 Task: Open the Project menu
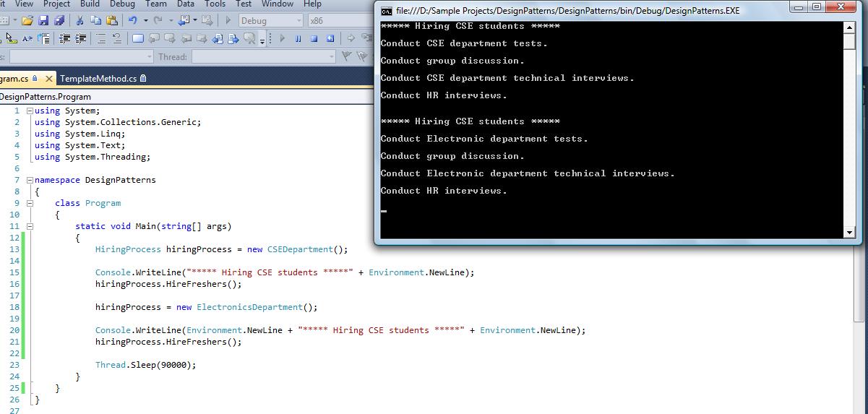pos(56,4)
